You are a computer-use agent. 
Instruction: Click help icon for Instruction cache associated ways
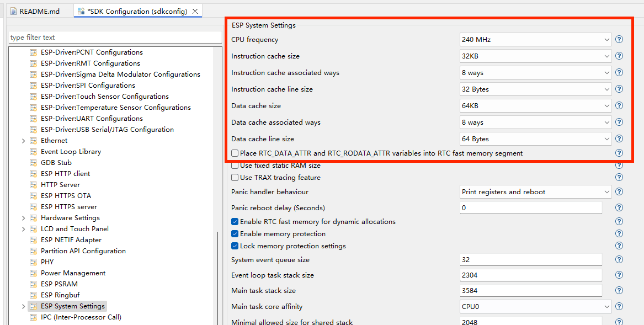click(x=619, y=72)
